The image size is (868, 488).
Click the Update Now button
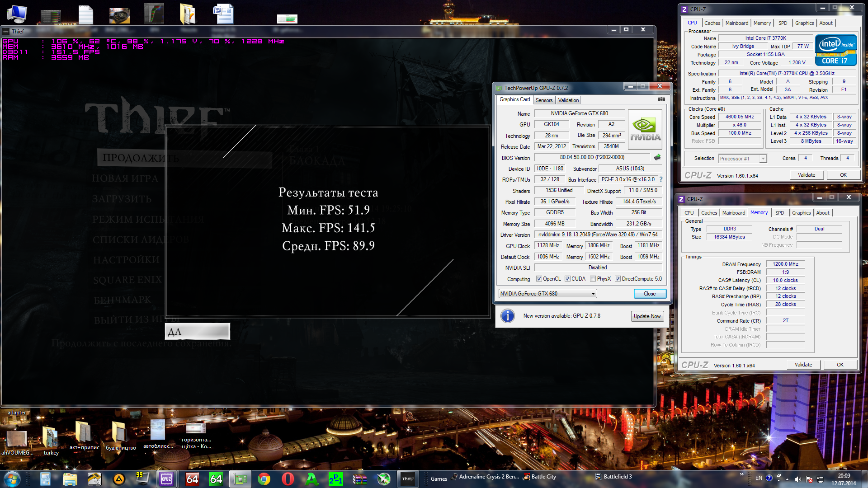[647, 316]
